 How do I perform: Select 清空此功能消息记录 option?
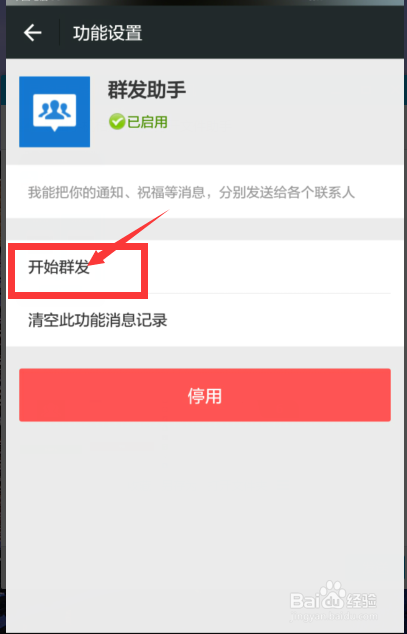click(x=198, y=321)
